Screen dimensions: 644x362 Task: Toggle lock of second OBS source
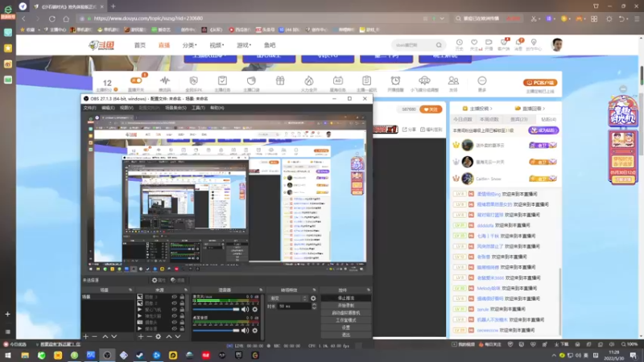(x=182, y=303)
